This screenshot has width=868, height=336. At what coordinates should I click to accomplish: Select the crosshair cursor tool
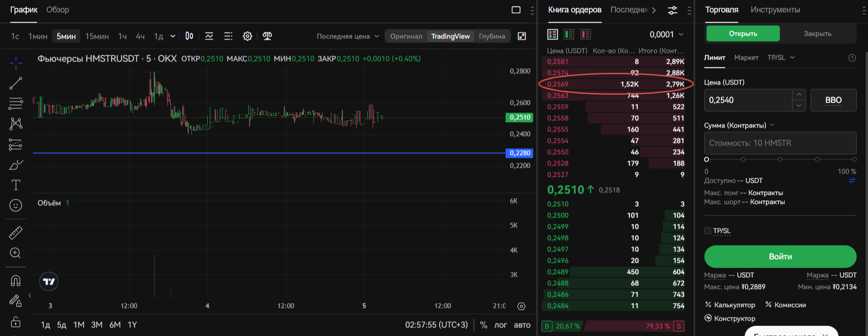pos(15,63)
